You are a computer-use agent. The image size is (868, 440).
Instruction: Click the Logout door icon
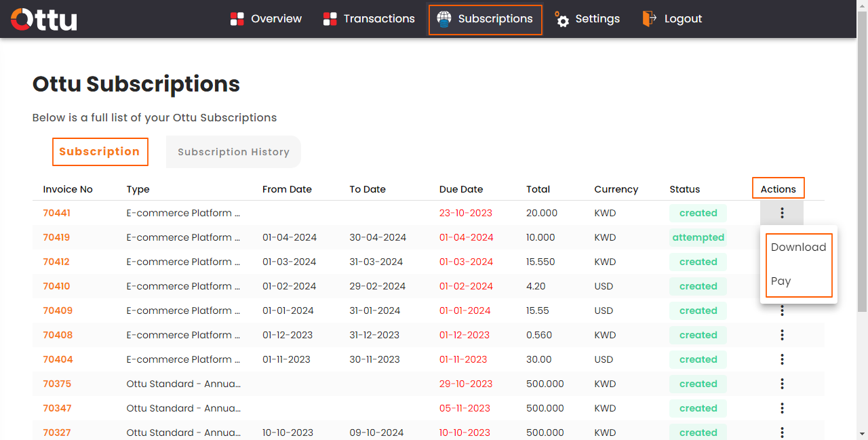[650, 19]
